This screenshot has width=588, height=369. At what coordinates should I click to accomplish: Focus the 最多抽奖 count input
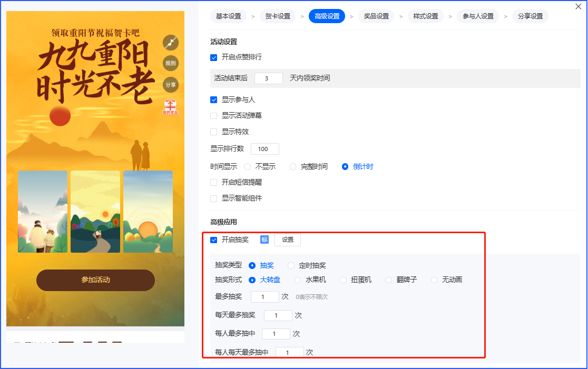point(264,297)
